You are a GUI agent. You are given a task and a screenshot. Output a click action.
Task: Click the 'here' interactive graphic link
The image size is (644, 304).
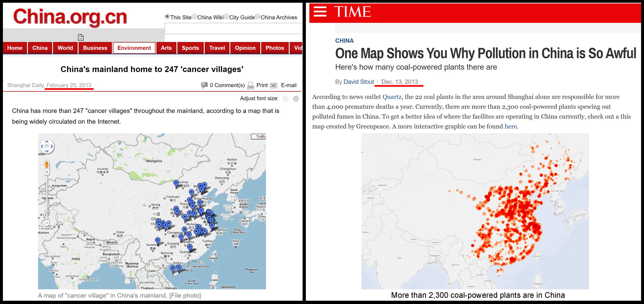(x=511, y=127)
